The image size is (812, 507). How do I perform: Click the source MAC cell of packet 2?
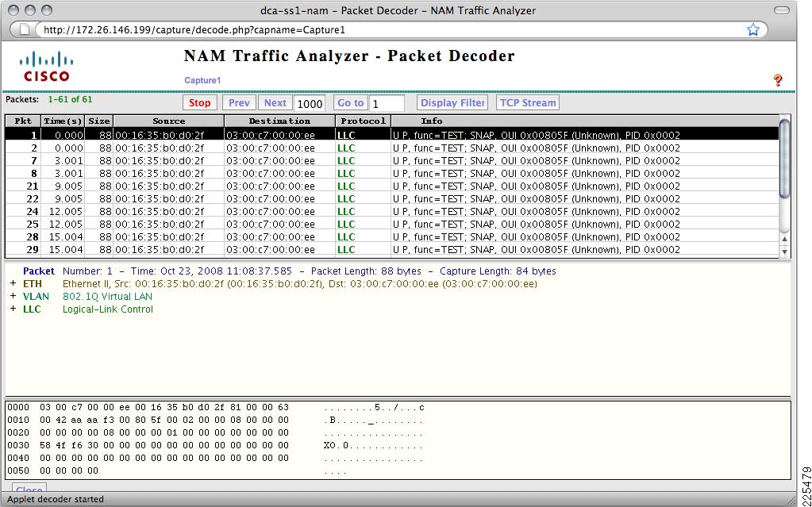(169, 148)
